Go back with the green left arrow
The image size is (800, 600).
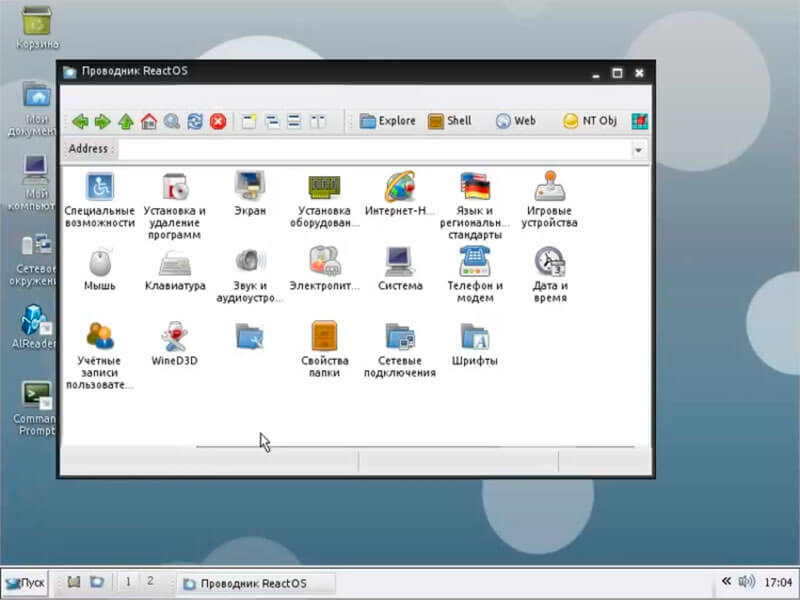click(80, 121)
